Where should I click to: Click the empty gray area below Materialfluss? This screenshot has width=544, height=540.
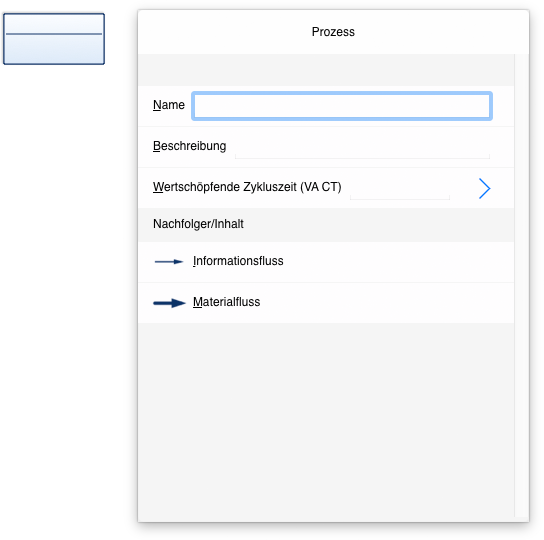[x=326, y=420]
